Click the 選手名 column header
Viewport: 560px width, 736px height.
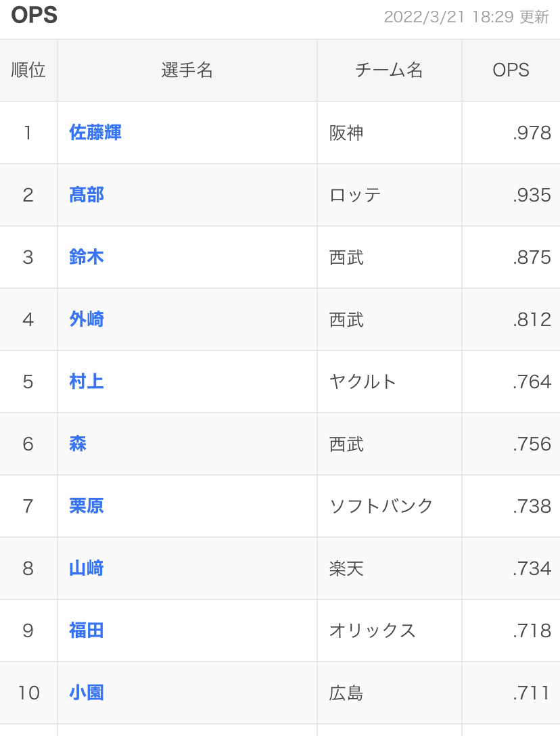click(x=187, y=70)
